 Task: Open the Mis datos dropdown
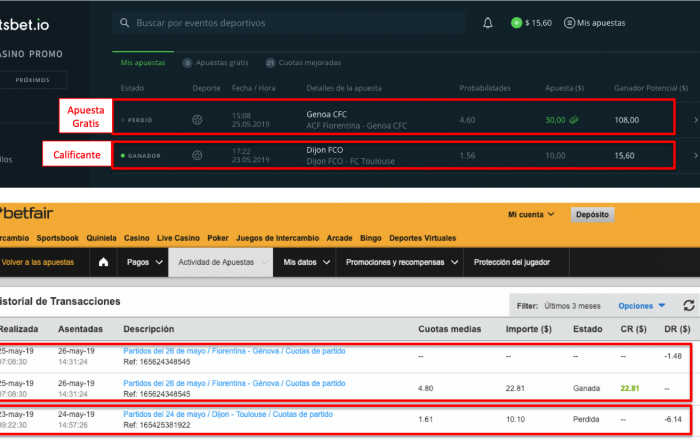pyautogui.click(x=306, y=262)
